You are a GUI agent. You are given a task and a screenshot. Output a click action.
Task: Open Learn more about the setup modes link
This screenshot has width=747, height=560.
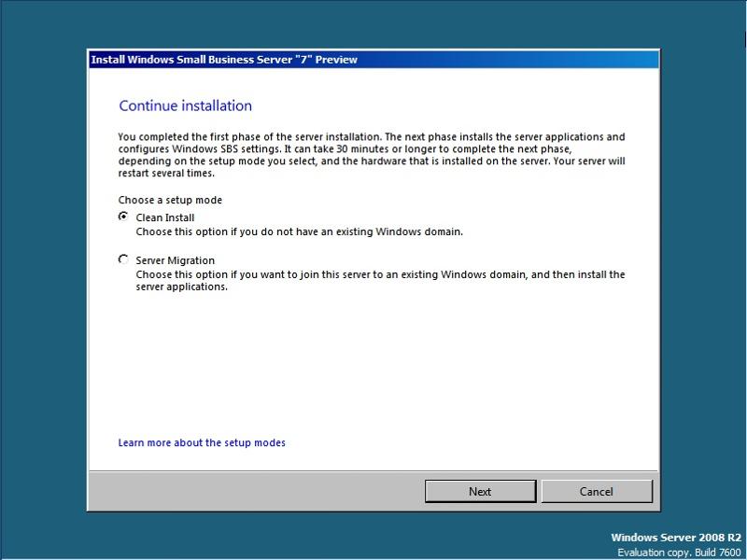(202, 442)
